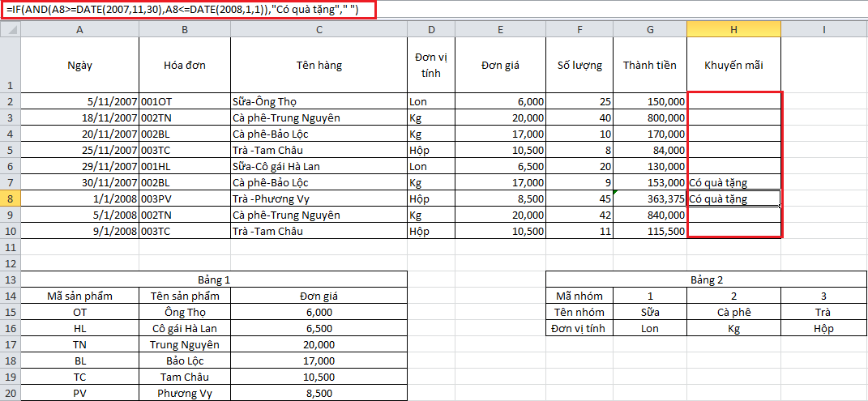868x401 pixels.
Task: Select column B header
Action: coord(185,30)
